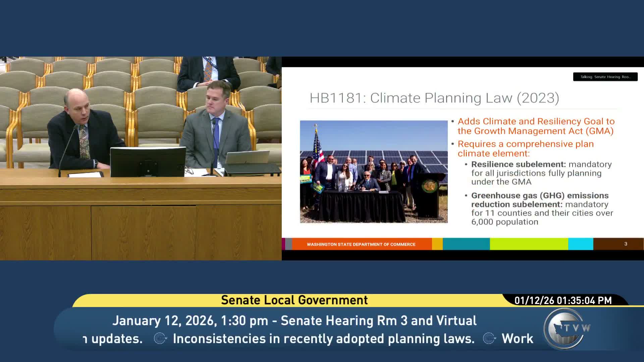Select the bill signing photo on slide
This screenshot has height=362, width=644.
pyautogui.click(x=374, y=172)
